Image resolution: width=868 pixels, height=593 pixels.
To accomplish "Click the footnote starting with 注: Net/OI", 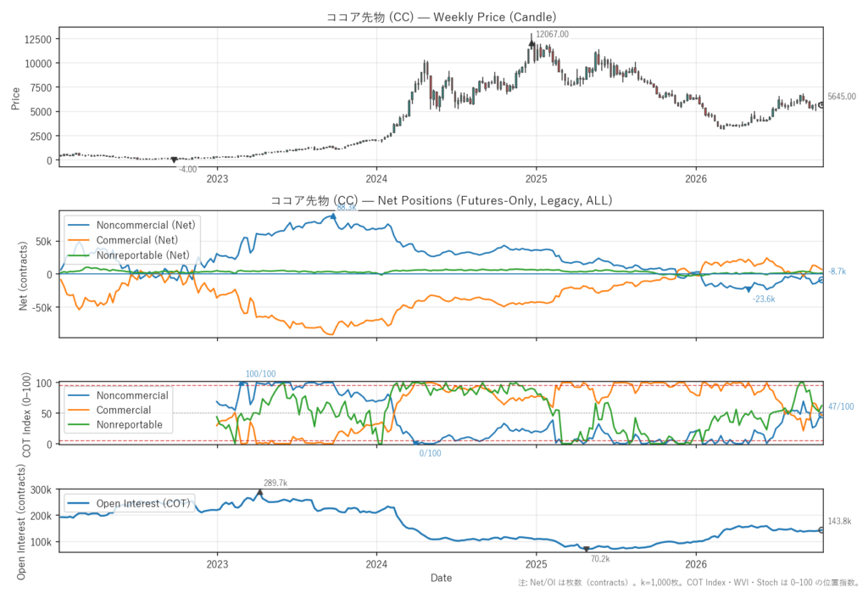I will click(688, 583).
